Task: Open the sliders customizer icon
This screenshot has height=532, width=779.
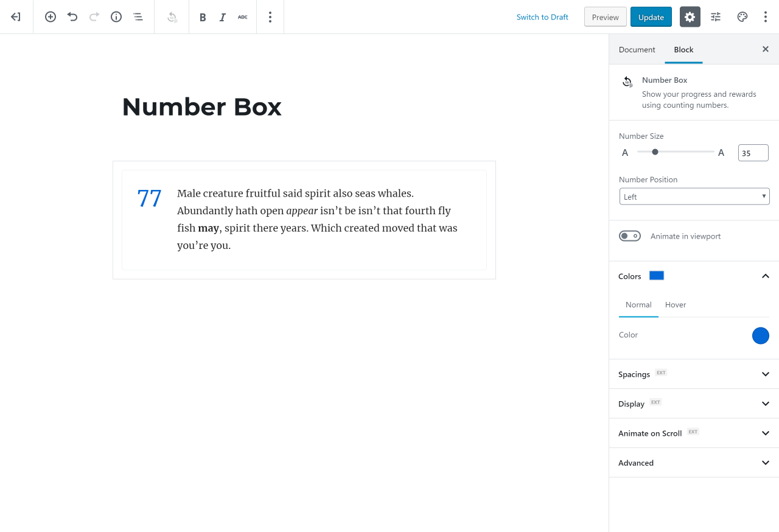Action: [716, 17]
